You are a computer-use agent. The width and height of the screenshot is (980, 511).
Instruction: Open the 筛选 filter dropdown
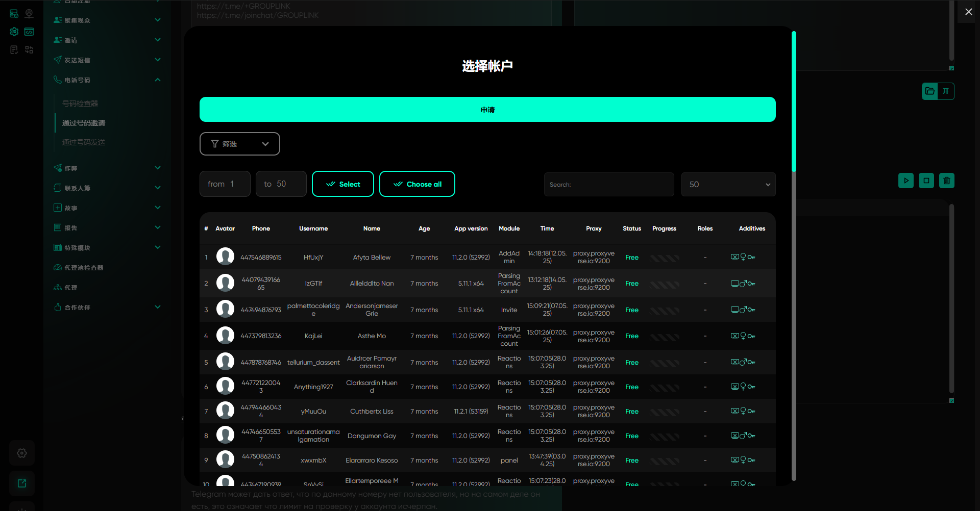pos(239,144)
